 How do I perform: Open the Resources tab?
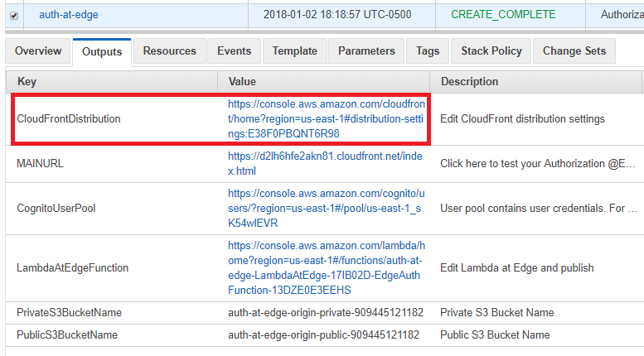pos(170,51)
